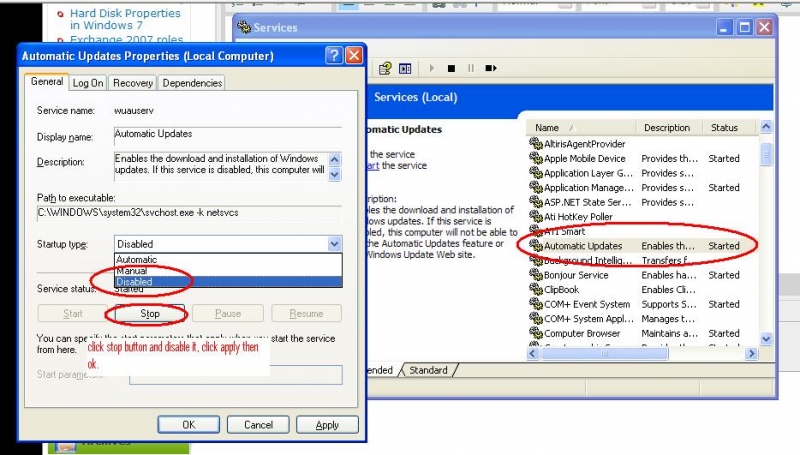Select Manual in the startup type list
Viewport: 800px width, 455px height.
click(131, 271)
